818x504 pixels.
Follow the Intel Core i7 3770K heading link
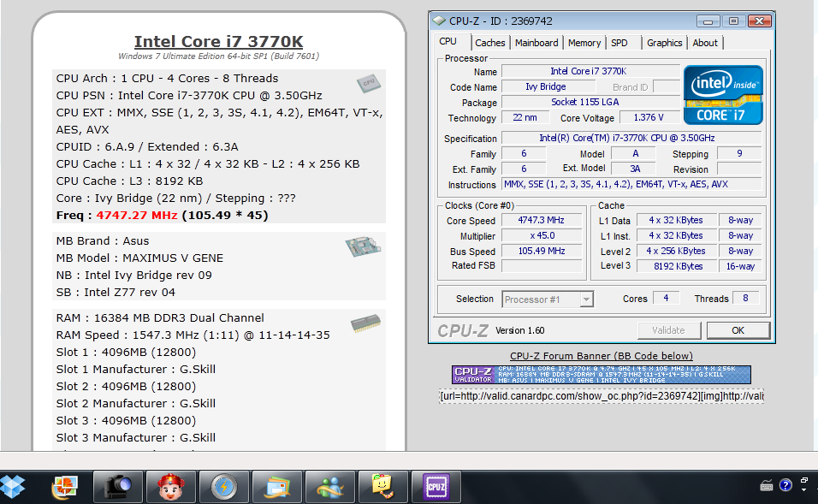(218, 41)
